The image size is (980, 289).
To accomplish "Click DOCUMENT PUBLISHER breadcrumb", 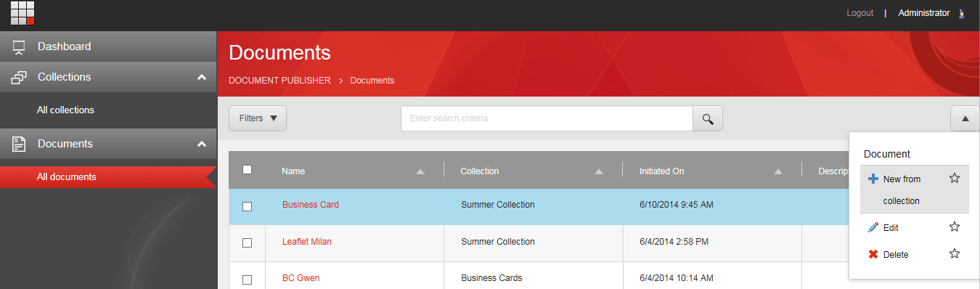I will coord(279,81).
